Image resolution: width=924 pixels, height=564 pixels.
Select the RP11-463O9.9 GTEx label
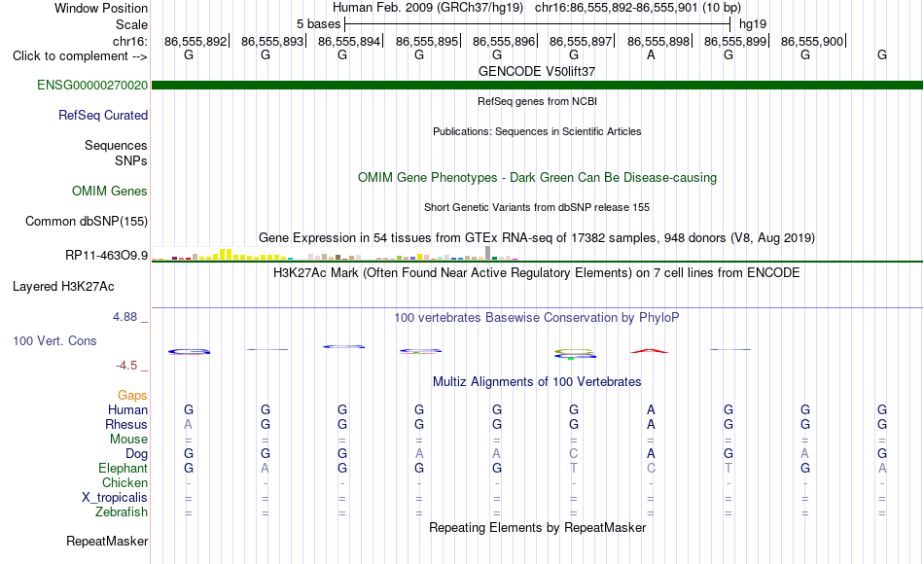click(x=107, y=255)
